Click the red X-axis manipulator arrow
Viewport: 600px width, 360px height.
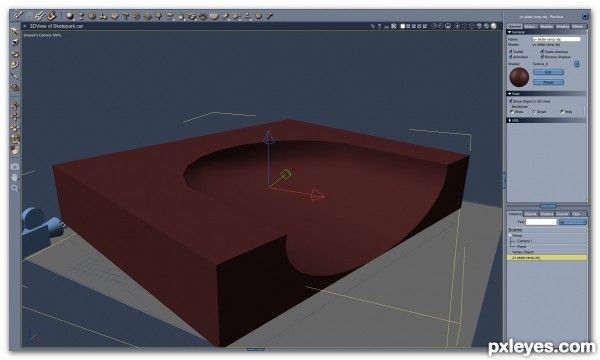click(x=318, y=195)
